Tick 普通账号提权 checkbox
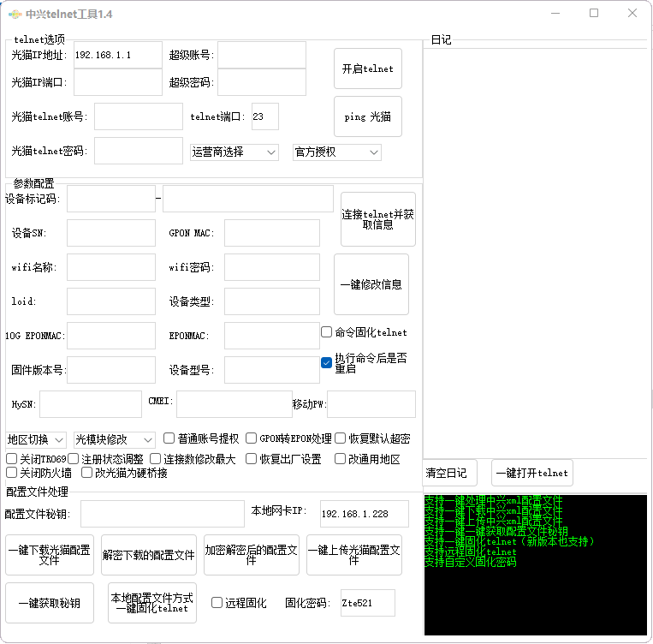653x644 pixels. (169, 438)
